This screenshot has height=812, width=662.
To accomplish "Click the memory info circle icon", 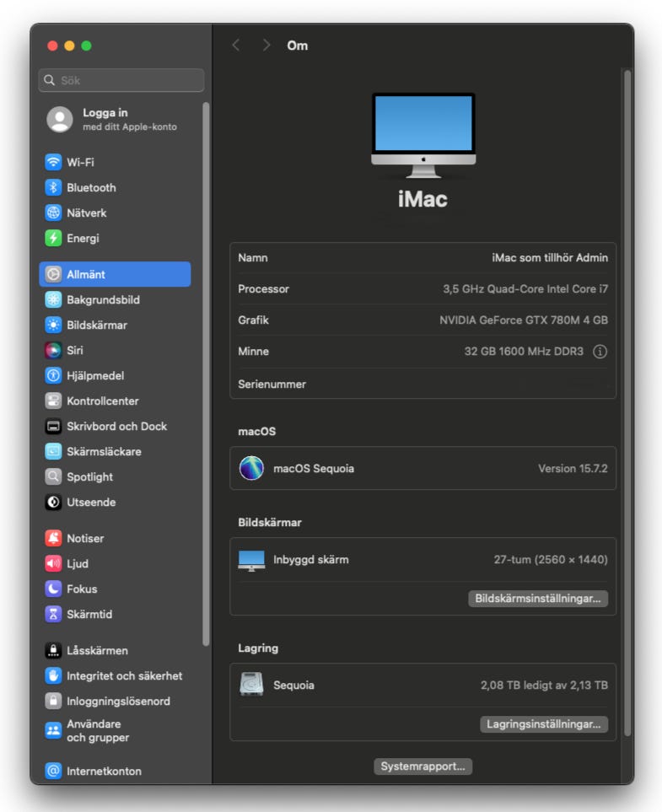I will coord(600,352).
